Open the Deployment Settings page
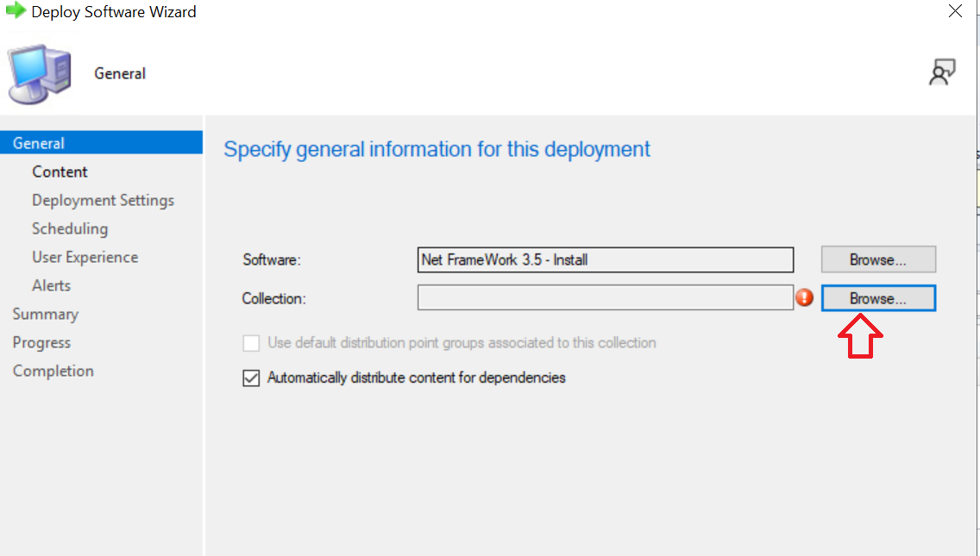980x556 pixels. point(103,199)
